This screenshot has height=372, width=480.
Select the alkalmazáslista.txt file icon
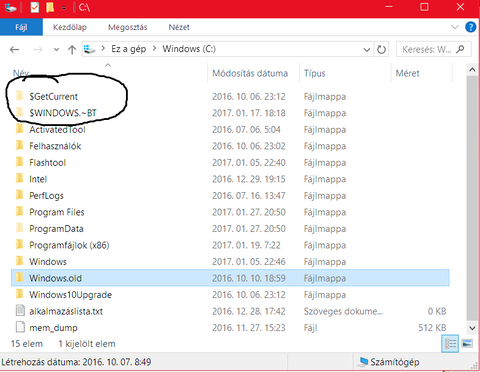tap(20, 311)
